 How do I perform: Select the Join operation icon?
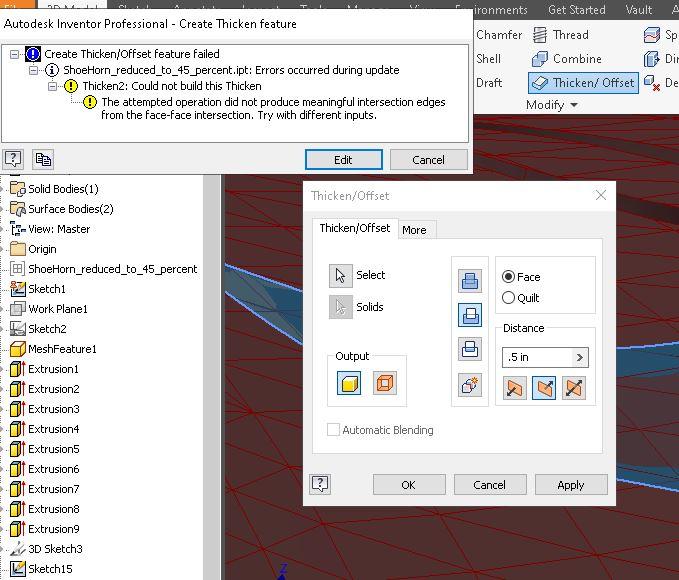click(x=469, y=280)
